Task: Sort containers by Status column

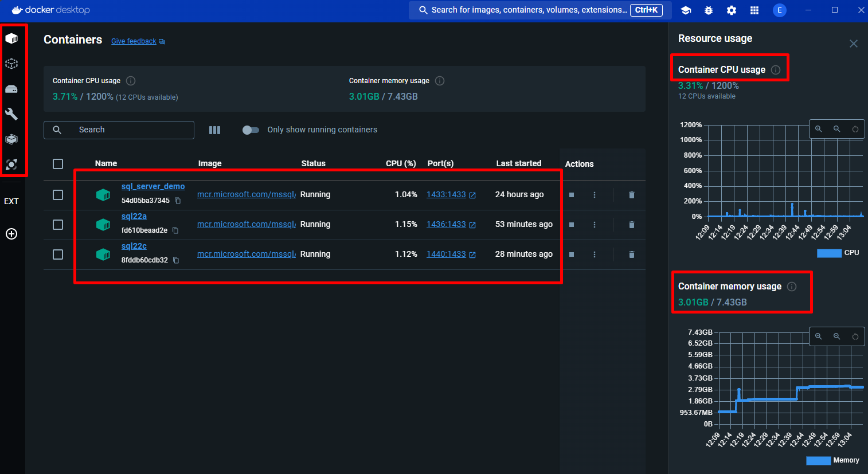Action: click(314, 163)
